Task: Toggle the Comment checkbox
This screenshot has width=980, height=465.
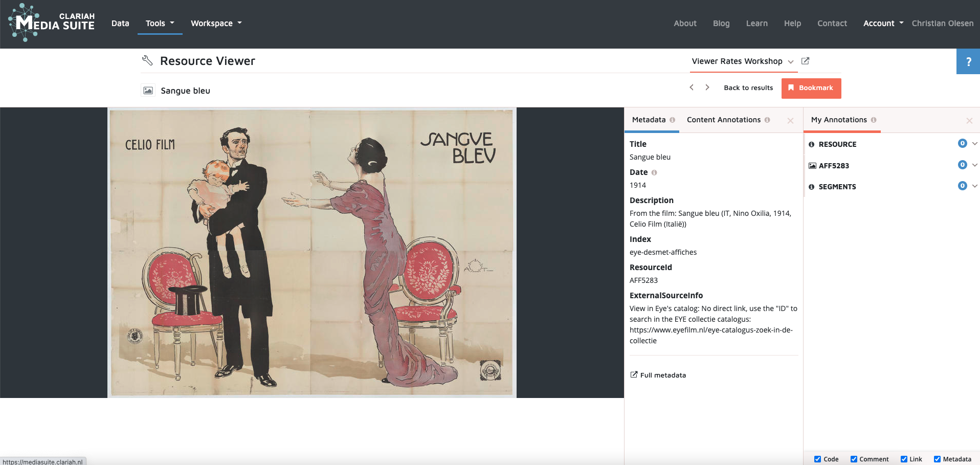Action: pyautogui.click(x=854, y=459)
